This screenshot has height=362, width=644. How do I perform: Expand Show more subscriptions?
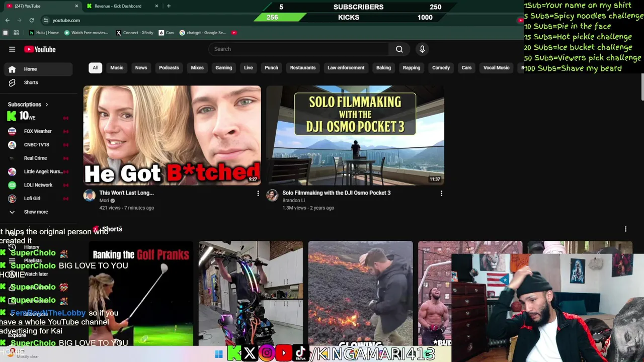pos(38,212)
